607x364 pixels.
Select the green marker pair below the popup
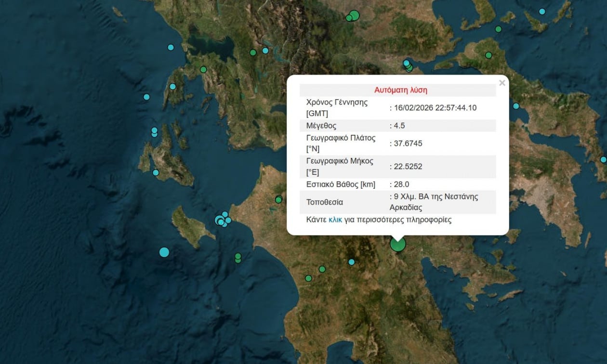pos(238,259)
